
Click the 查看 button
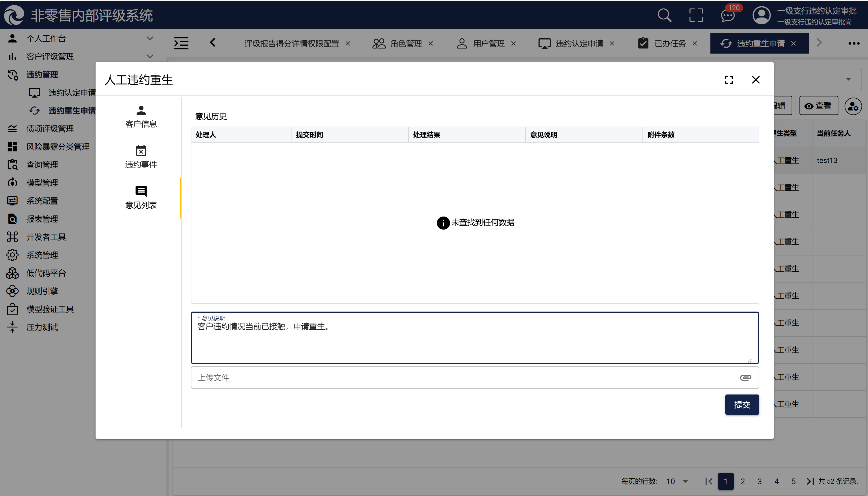click(819, 106)
